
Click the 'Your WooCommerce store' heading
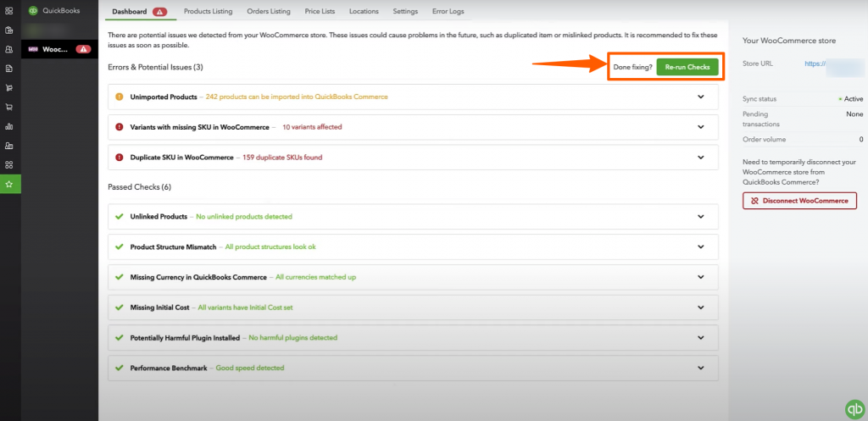[x=789, y=41]
